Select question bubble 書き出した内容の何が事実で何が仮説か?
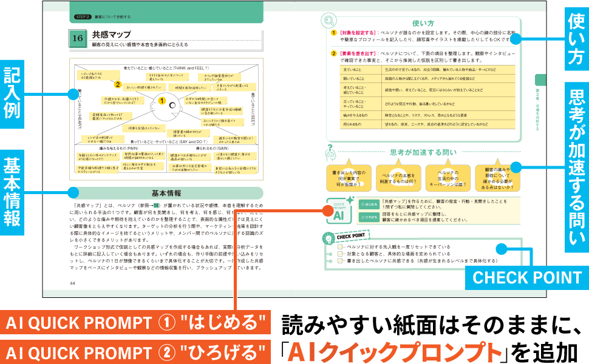This screenshot has height=364, width=589. click(x=349, y=178)
